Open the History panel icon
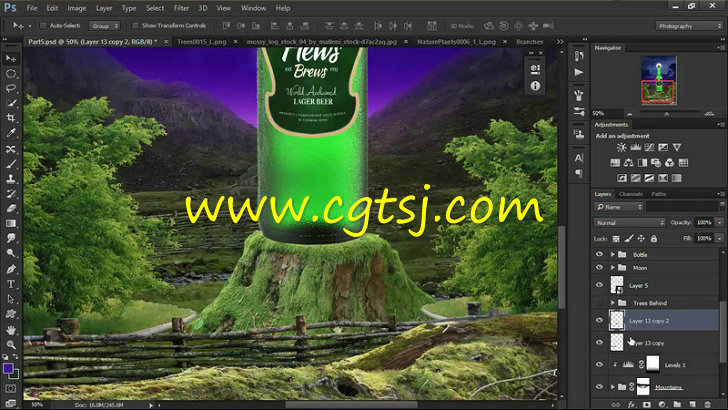The image size is (728, 410). click(x=579, y=57)
